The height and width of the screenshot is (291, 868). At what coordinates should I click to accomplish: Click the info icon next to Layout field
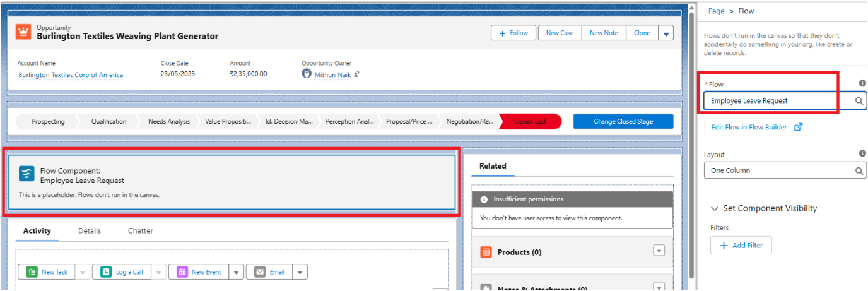[x=862, y=153]
